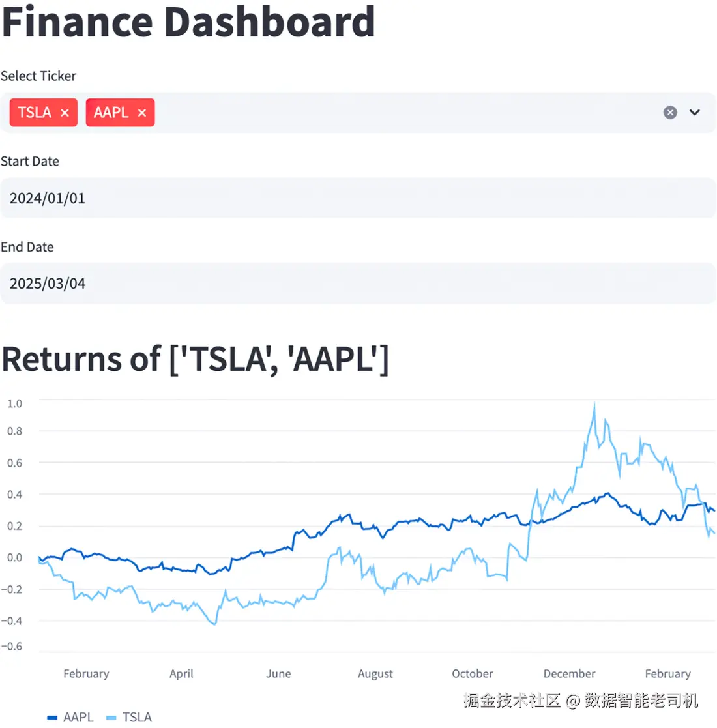
Task: Click the Finance Dashboard heading
Action: 188,22
